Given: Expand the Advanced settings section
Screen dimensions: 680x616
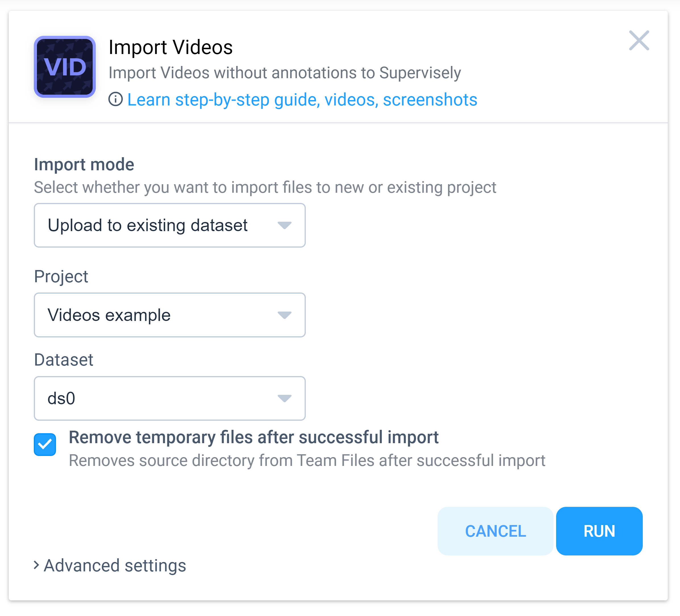Looking at the screenshot, I should click(x=114, y=565).
